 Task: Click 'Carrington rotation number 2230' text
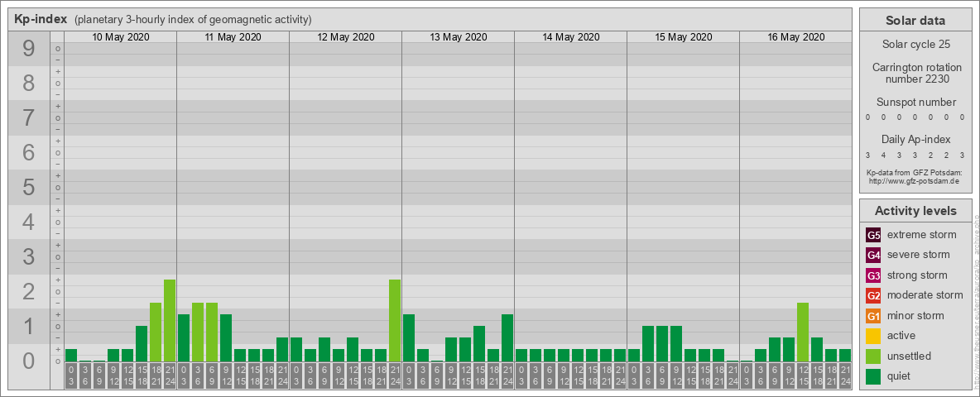pyautogui.click(x=916, y=73)
